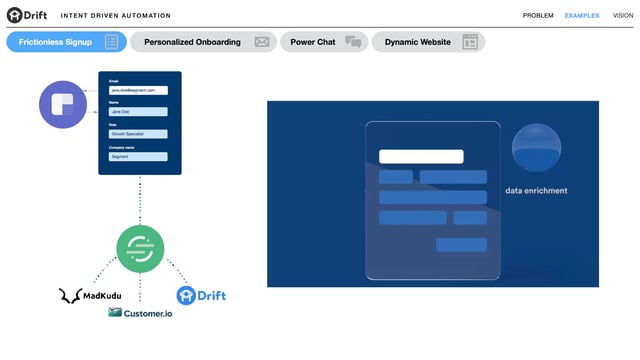Click the blue Drift logo in diagram

pos(201,296)
